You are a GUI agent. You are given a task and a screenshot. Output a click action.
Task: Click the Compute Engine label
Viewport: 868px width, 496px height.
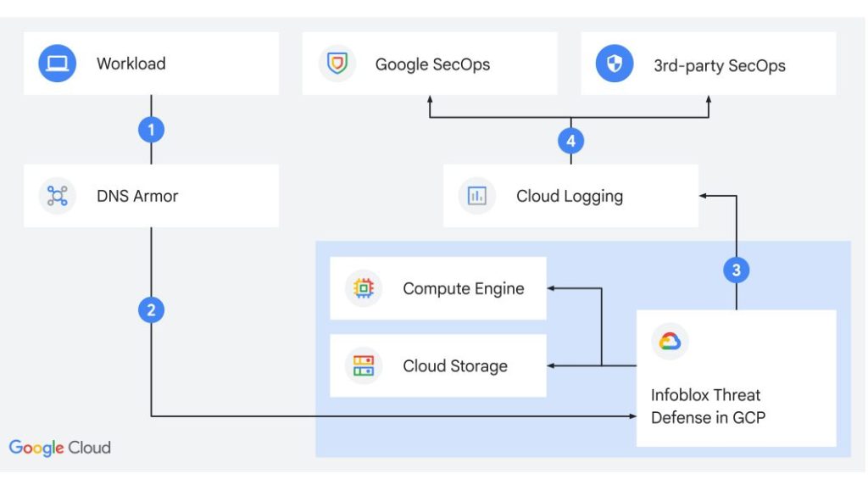(463, 289)
